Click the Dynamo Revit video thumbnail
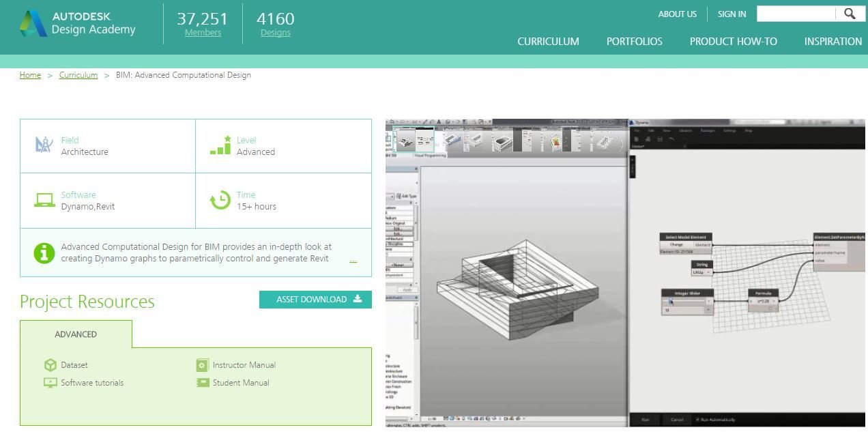This screenshot has height=432, width=868. coord(625,273)
